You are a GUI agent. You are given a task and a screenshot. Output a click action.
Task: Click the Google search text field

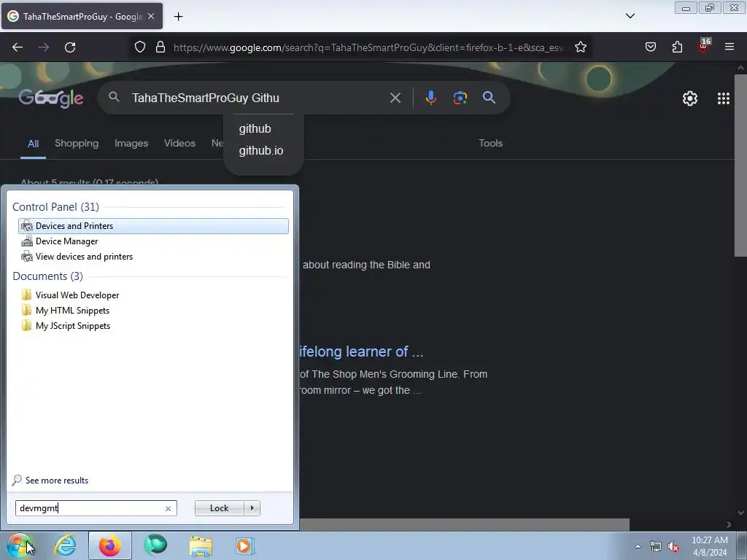(x=256, y=98)
